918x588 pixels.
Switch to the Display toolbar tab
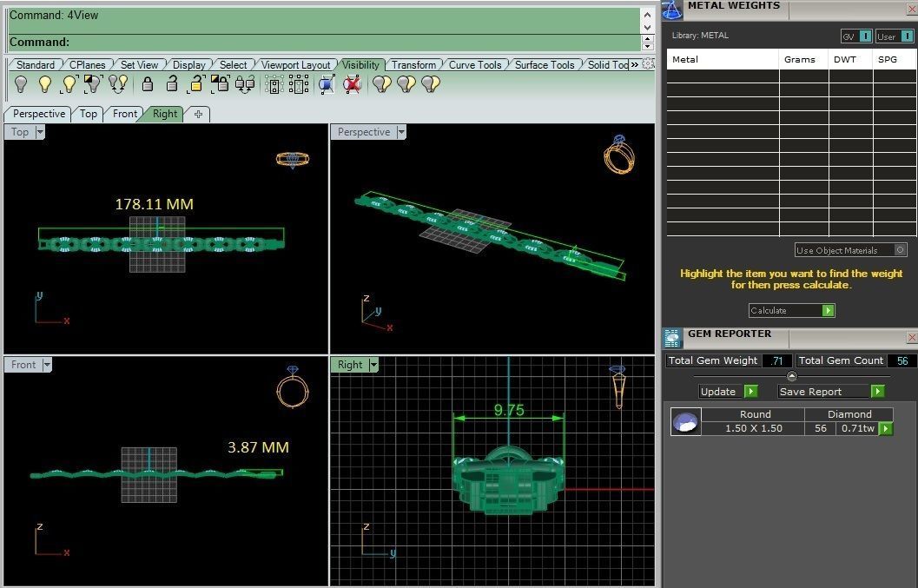pyautogui.click(x=189, y=65)
